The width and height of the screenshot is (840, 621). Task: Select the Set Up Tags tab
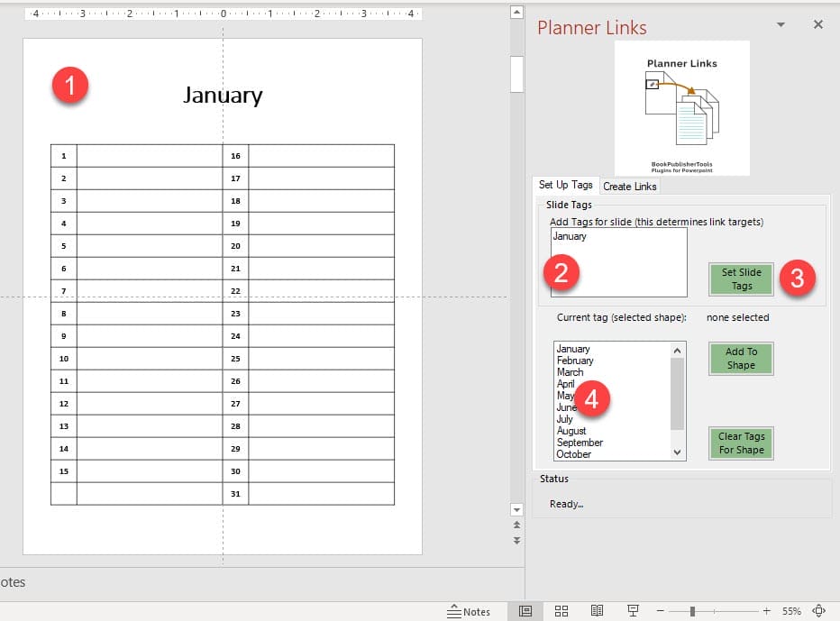[x=565, y=185]
